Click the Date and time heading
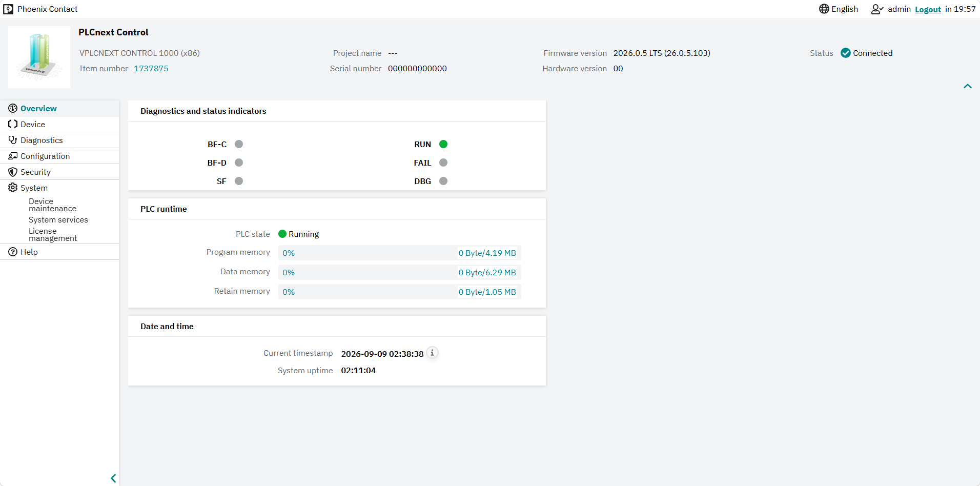980x486 pixels. [x=167, y=326]
